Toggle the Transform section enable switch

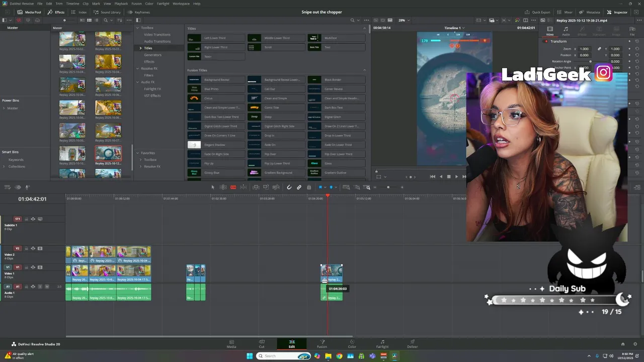[546, 41]
